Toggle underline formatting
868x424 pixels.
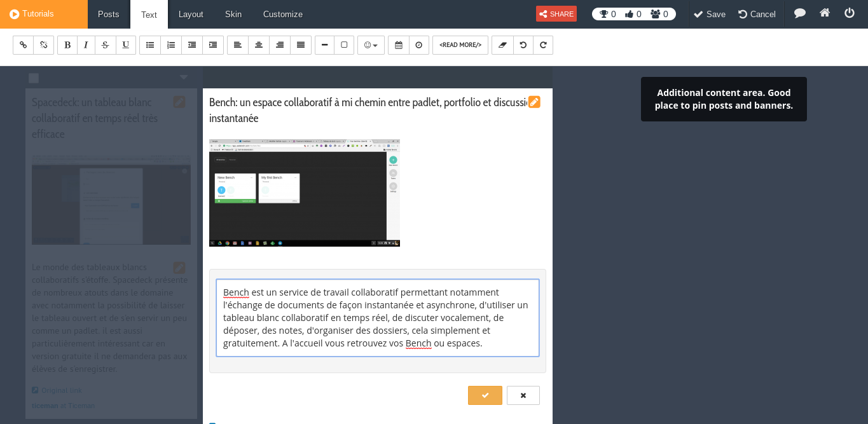click(125, 45)
